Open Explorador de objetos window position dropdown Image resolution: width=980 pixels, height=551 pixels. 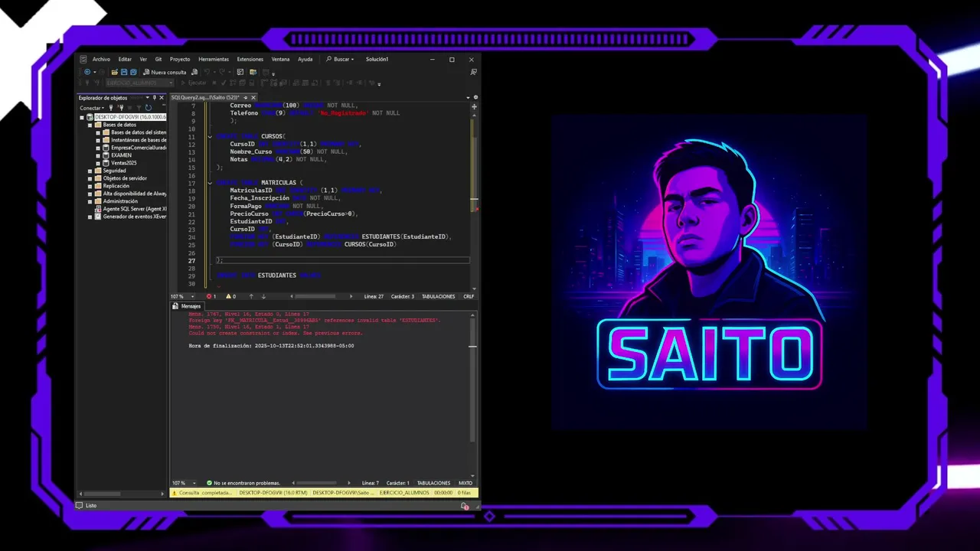pos(147,98)
